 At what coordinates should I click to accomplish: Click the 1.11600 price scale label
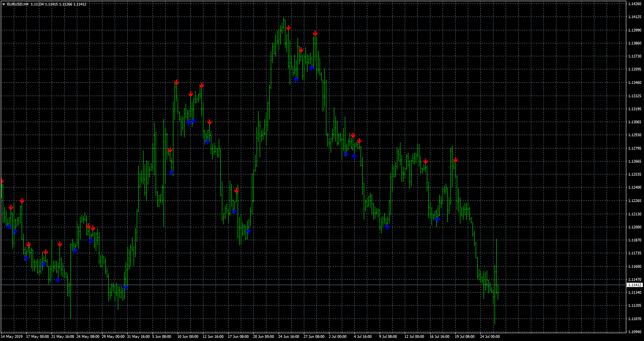tap(635, 266)
